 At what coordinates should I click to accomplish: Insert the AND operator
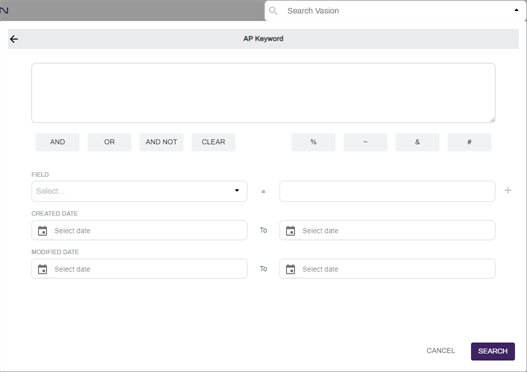[57, 142]
